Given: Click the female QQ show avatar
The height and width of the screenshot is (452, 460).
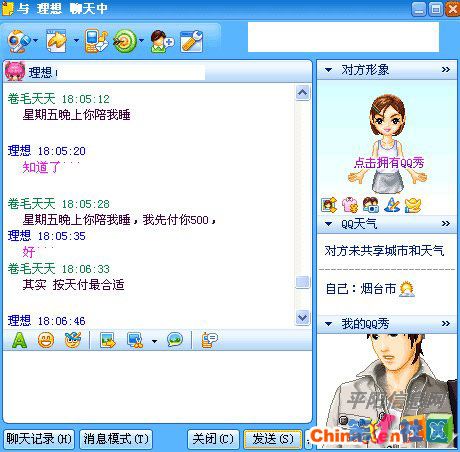Looking at the screenshot, I should (x=387, y=143).
